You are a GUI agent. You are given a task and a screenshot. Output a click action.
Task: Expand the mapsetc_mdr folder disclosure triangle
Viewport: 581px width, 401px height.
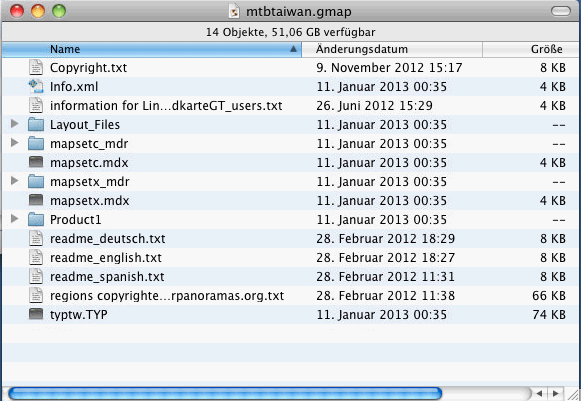pyautogui.click(x=14, y=143)
